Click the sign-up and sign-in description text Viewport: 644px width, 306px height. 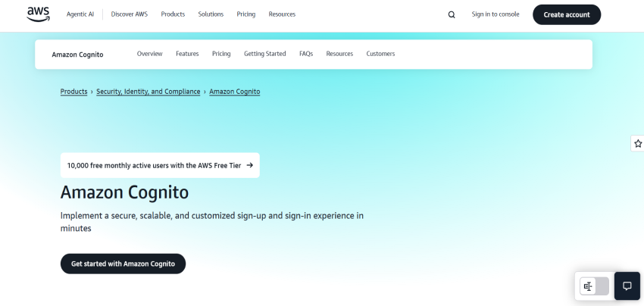coord(212,222)
